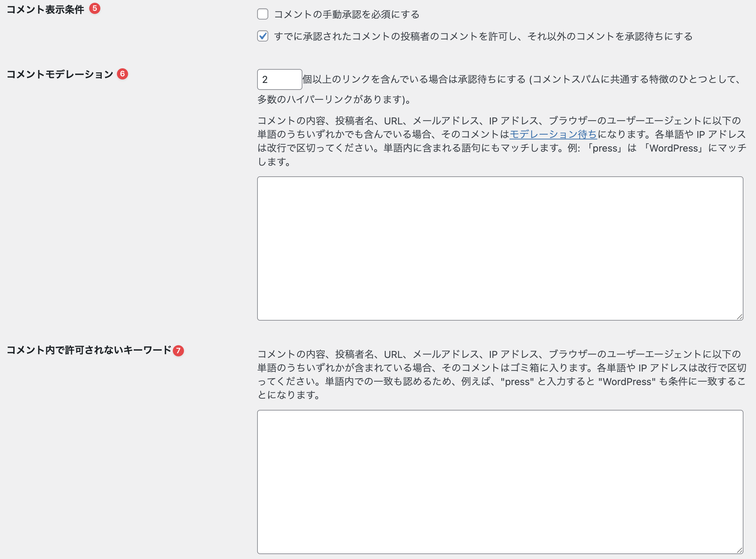Viewport: 756px width, 559px height.
Task: Click the red number 6 badge
Action: pos(122,74)
